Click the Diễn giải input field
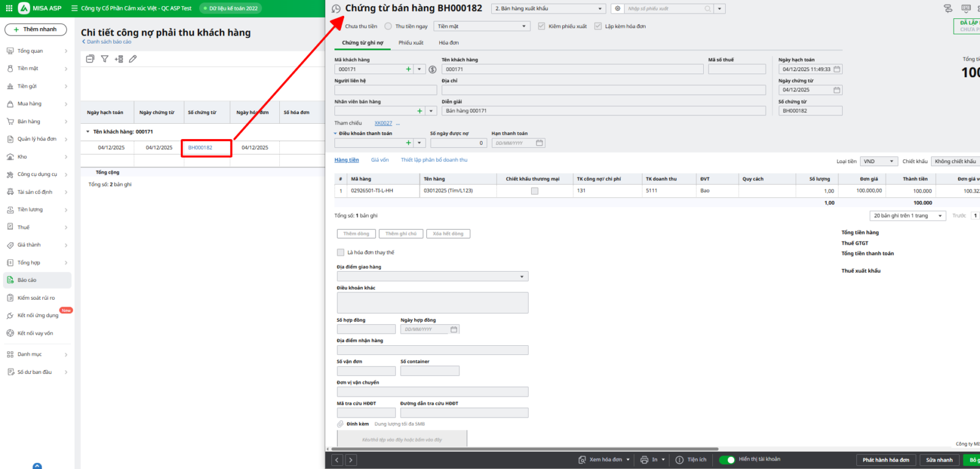 click(x=603, y=111)
